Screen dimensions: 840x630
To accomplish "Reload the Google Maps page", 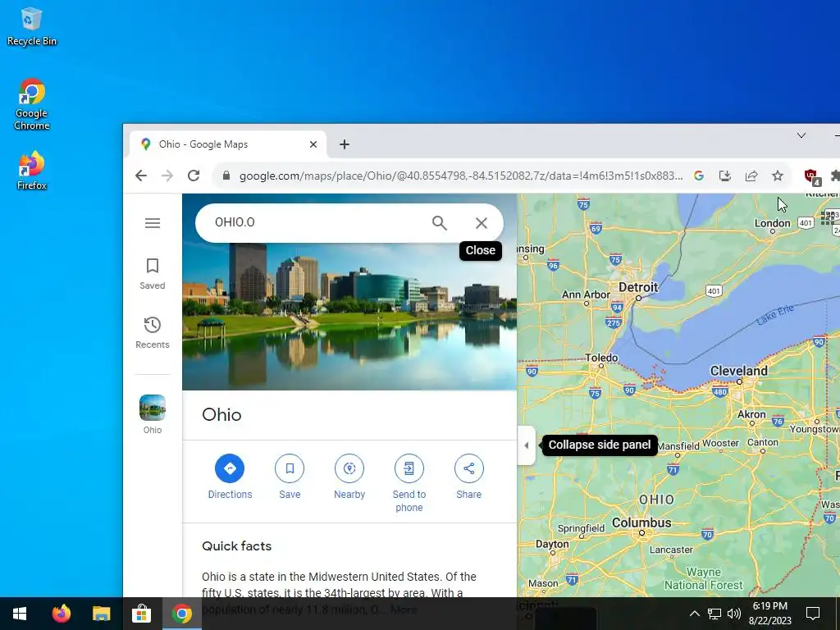I will [x=194, y=176].
